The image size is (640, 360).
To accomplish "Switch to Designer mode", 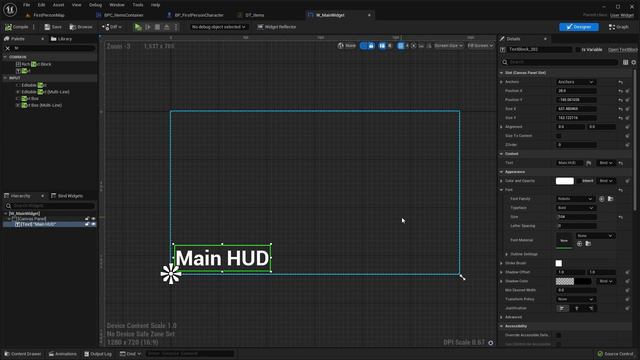I will click(579, 27).
